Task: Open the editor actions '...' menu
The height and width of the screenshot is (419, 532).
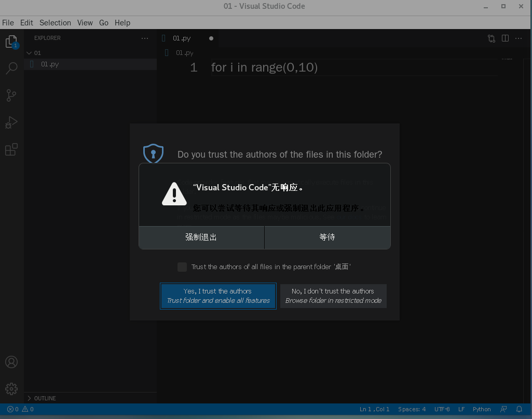Action: coord(519,38)
